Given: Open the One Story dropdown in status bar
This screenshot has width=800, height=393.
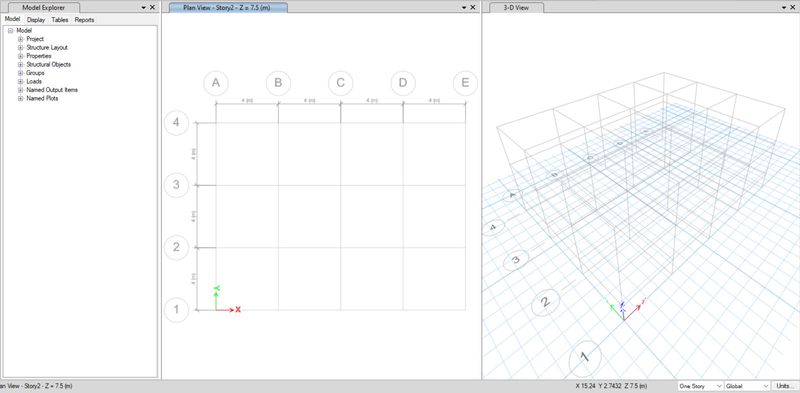Looking at the screenshot, I should (701, 386).
